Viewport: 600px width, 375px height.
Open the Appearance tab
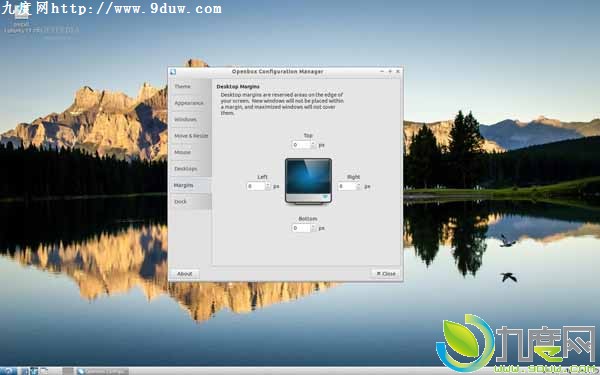(x=190, y=103)
